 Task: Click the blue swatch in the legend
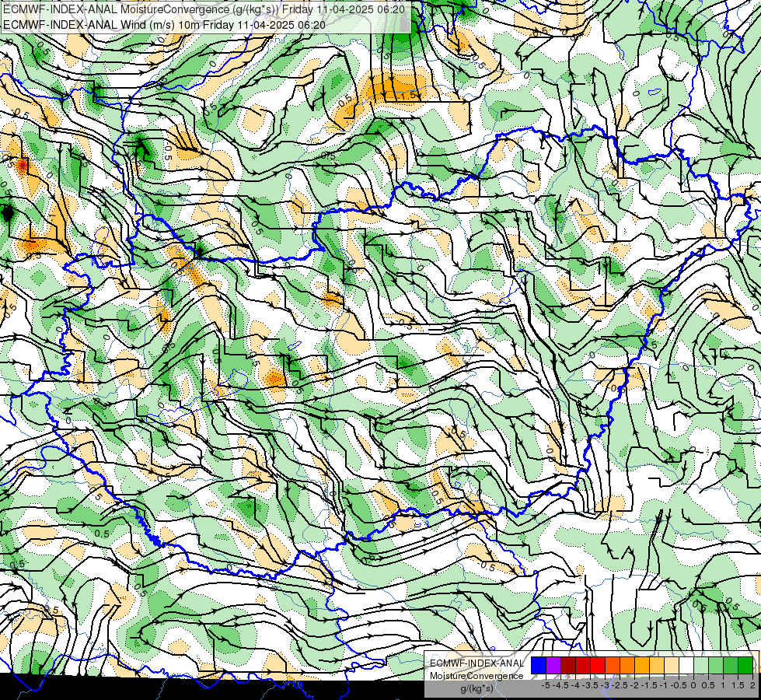539,665
